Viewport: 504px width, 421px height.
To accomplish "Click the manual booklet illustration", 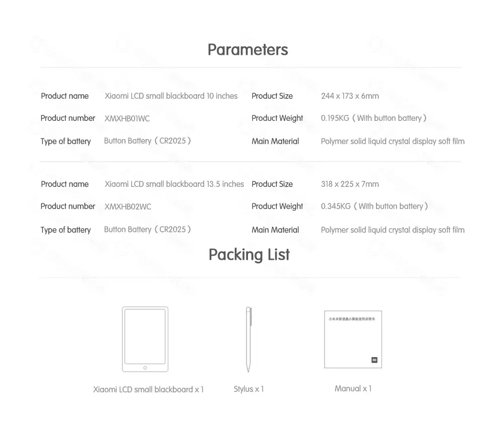I will coord(353,339).
